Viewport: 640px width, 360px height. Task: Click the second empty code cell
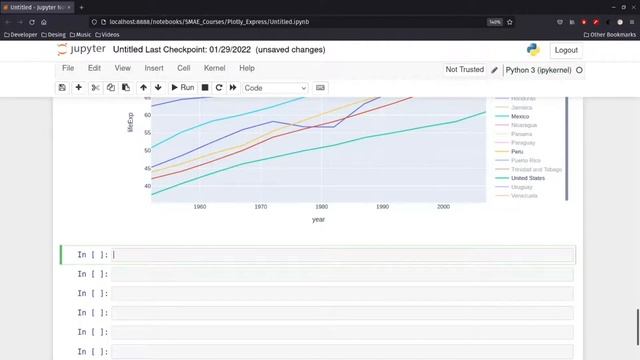[342, 274]
